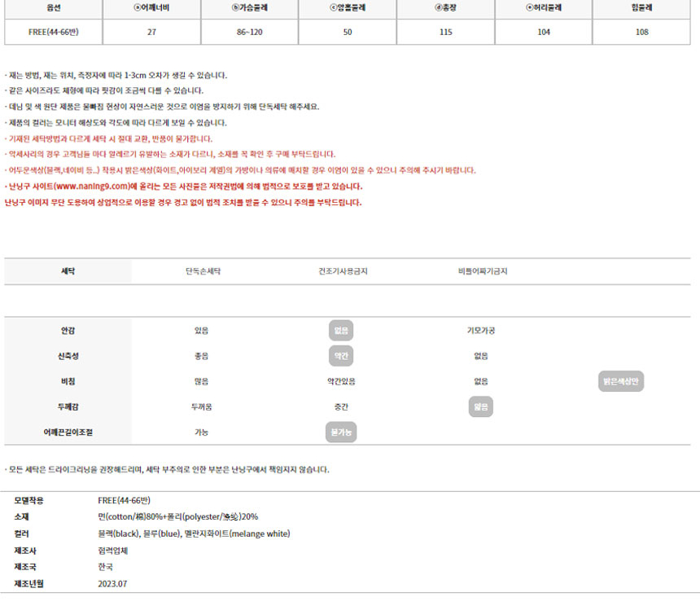Click the 비틀어짜기금지 washing instruction
The image size is (700, 606).
(482, 271)
